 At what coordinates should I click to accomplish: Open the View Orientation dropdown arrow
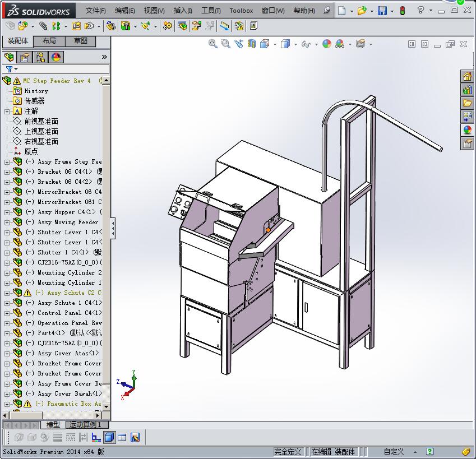(x=275, y=44)
